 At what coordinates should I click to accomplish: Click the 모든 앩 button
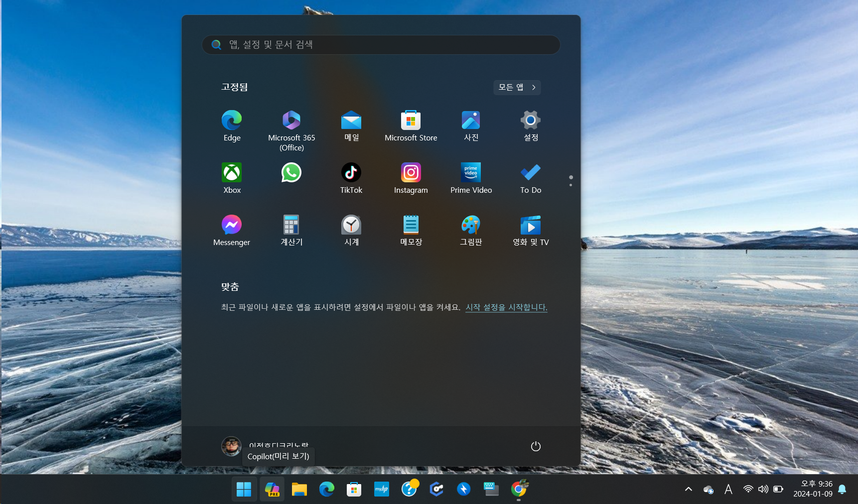tap(517, 87)
